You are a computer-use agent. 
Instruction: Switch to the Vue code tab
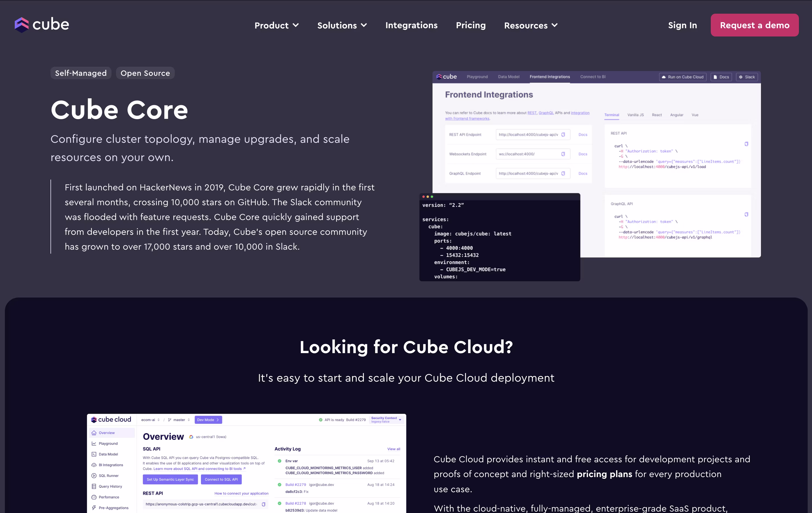tap(695, 115)
